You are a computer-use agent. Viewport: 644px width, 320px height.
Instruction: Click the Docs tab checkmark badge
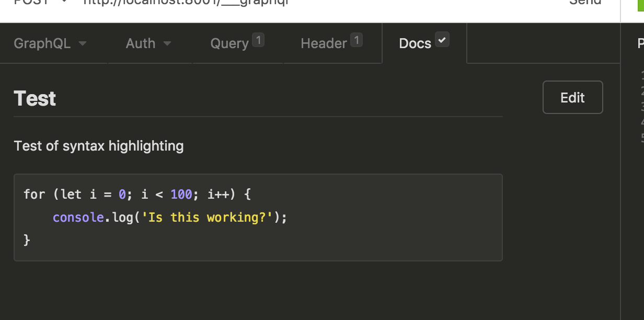click(442, 40)
